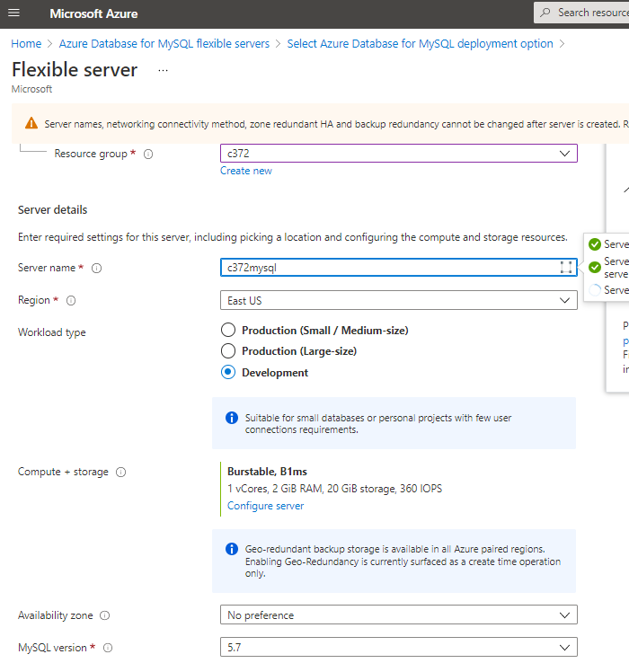Show info tooltip for Availability zone
Image resolution: width=629 pixels, height=672 pixels.
point(105,616)
